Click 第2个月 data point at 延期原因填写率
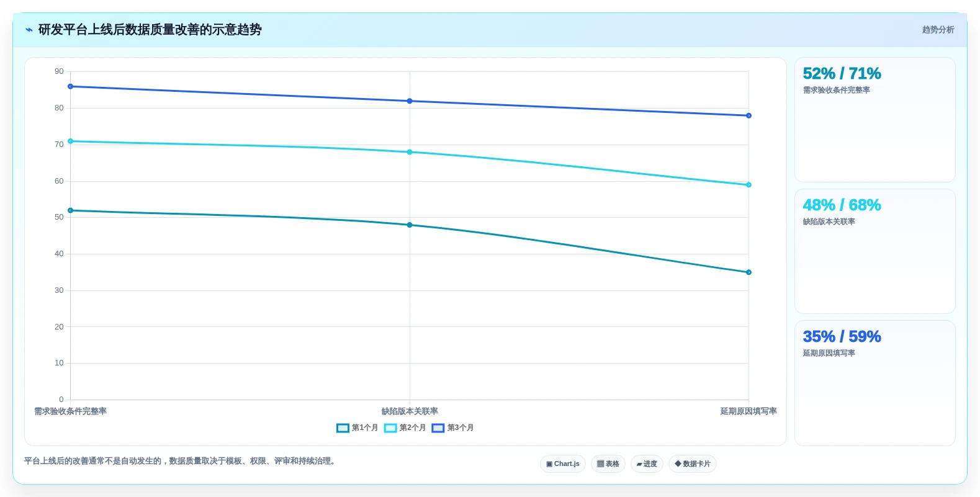Screen dimensions: 980x497 (748, 185)
